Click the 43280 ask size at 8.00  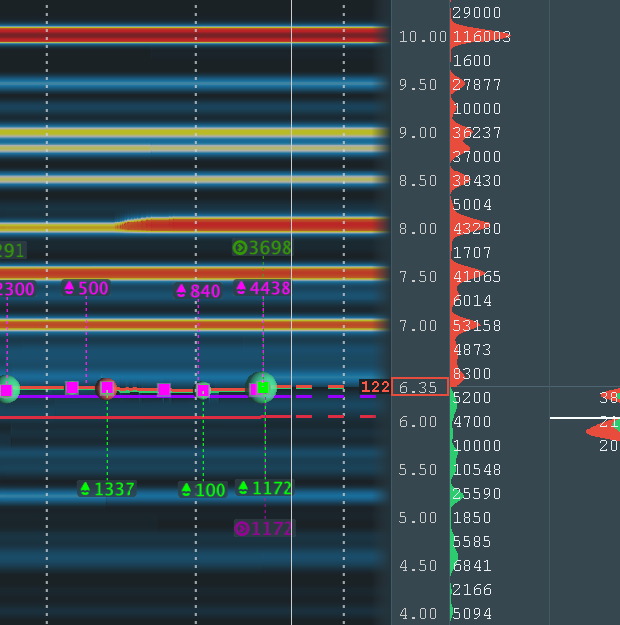[x=477, y=229]
